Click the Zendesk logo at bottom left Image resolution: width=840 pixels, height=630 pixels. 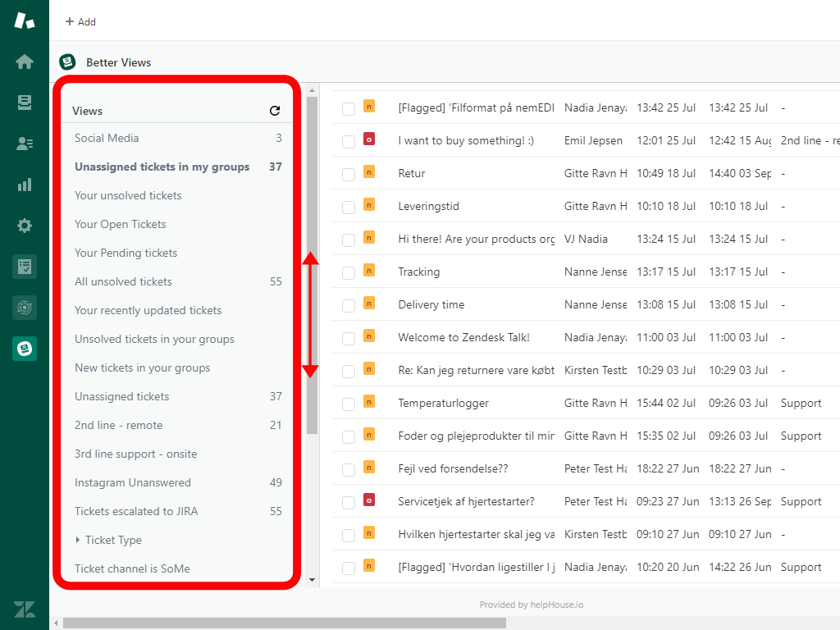pyautogui.click(x=25, y=609)
